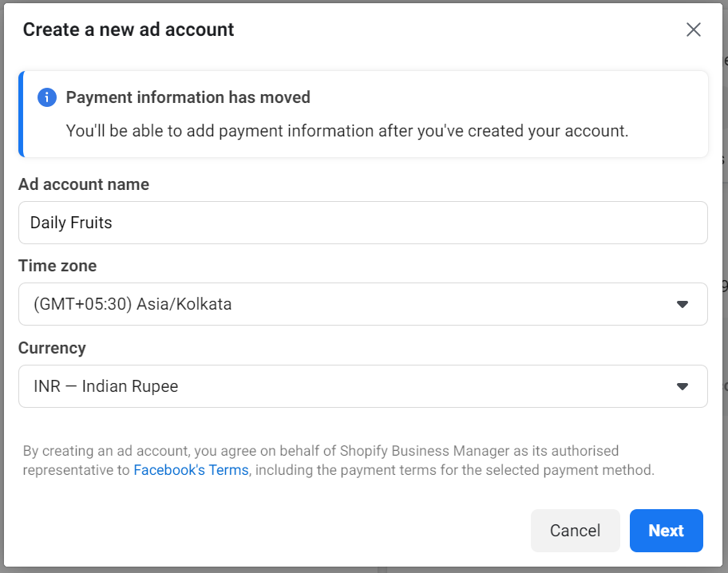Click the Shopify Business Manager disclaimer text
The width and height of the screenshot is (728, 573).
(338, 460)
